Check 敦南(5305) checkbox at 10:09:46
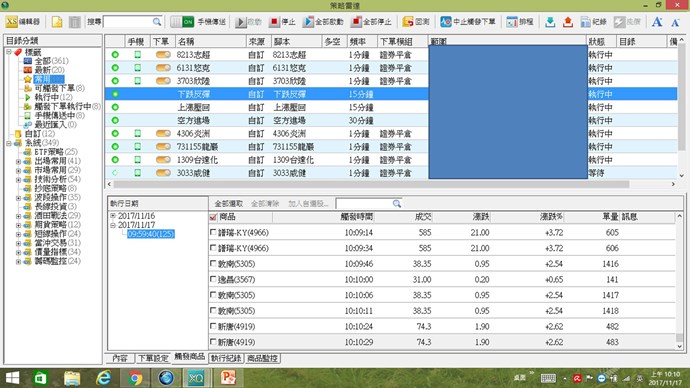Viewport: 690px width, 388px height. [x=213, y=263]
